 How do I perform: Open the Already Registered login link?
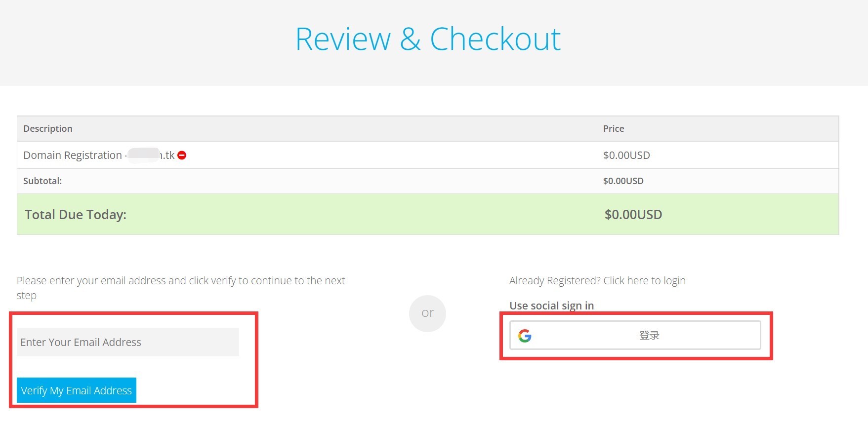(x=597, y=280)
